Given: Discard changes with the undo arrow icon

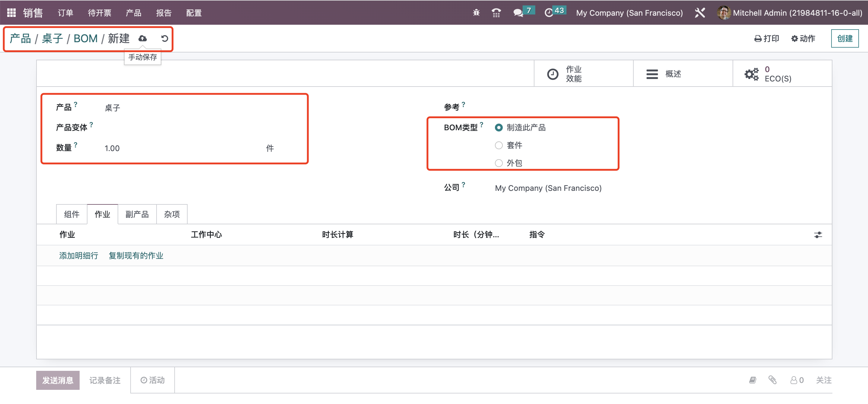Looking at the screenshot, I should click(x=164, y=38).
